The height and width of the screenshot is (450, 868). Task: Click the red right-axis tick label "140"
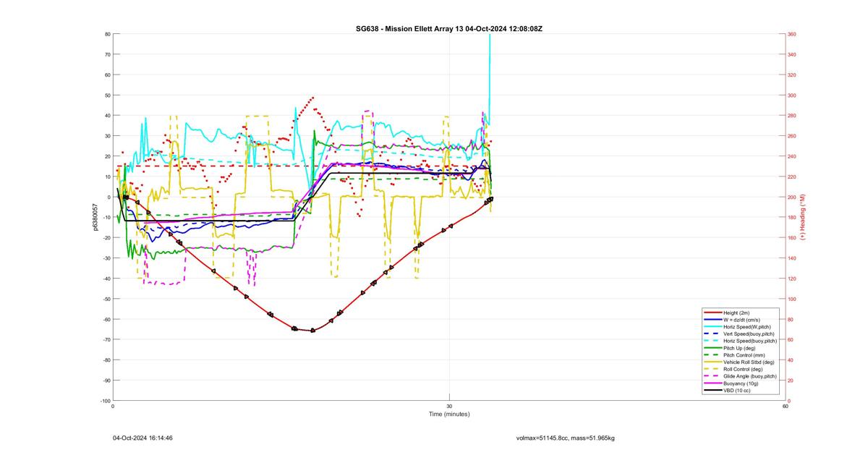[x=791, y=258]
